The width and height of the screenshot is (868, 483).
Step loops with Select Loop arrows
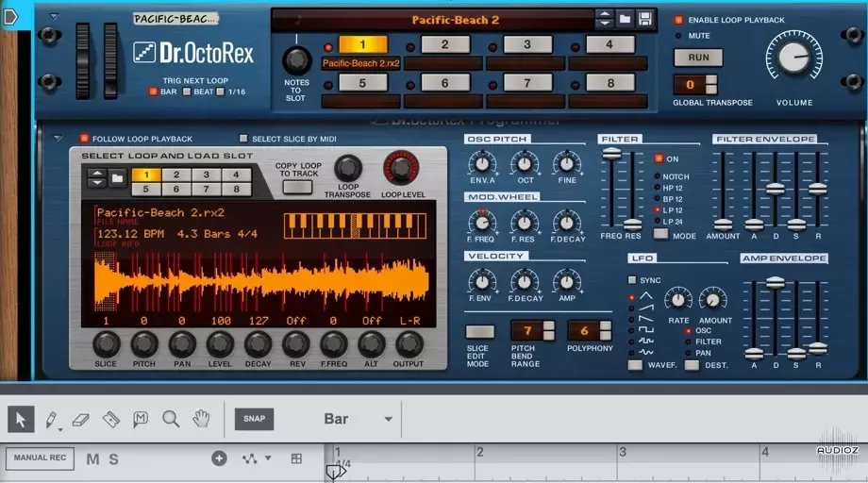[97, 178]
